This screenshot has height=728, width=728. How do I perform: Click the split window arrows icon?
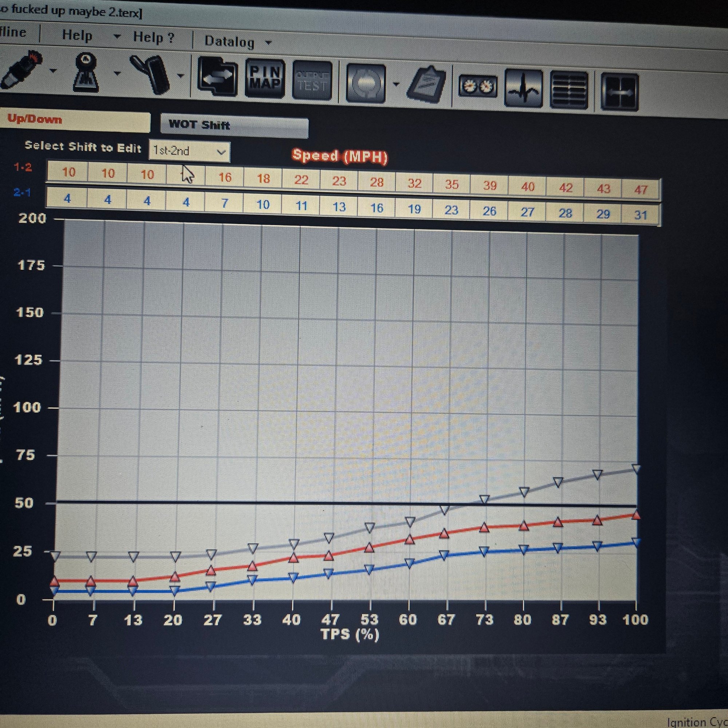620,92
